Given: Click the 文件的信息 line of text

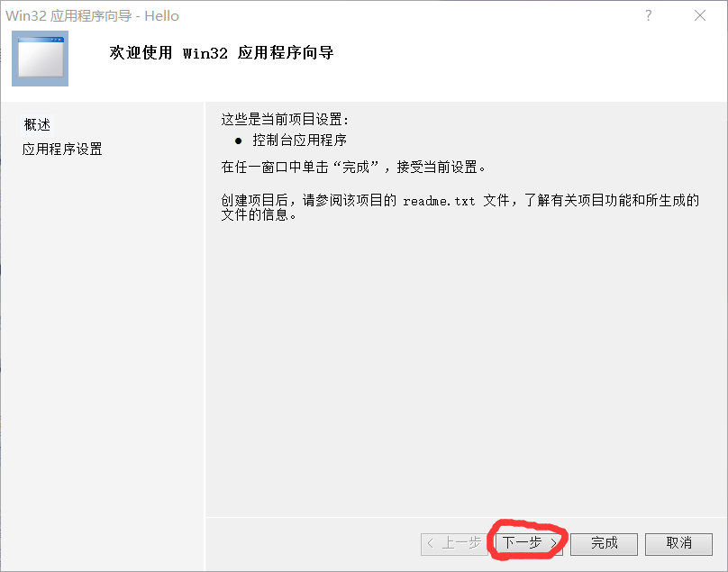Looking at the screenshot, I should click(x=259, y=215).
